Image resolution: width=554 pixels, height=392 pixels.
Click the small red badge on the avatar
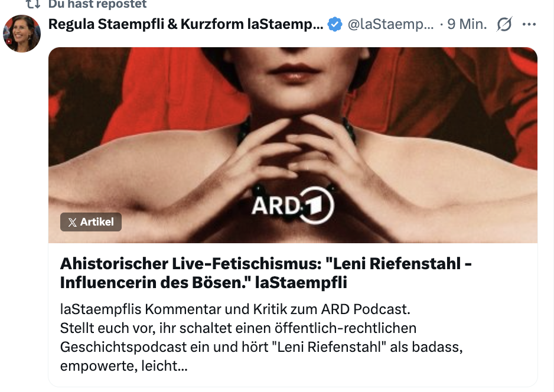[x=9, y=42]
